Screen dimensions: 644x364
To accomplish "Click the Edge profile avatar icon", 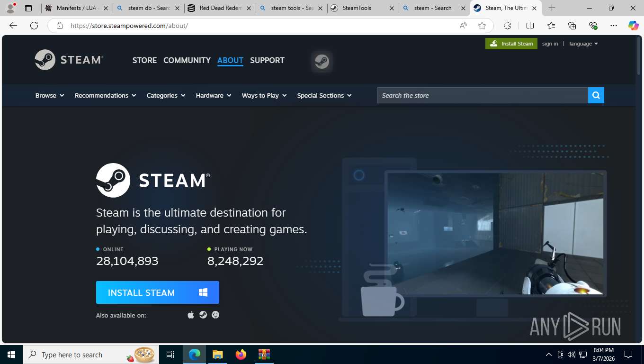I will (x=10, y=8).
